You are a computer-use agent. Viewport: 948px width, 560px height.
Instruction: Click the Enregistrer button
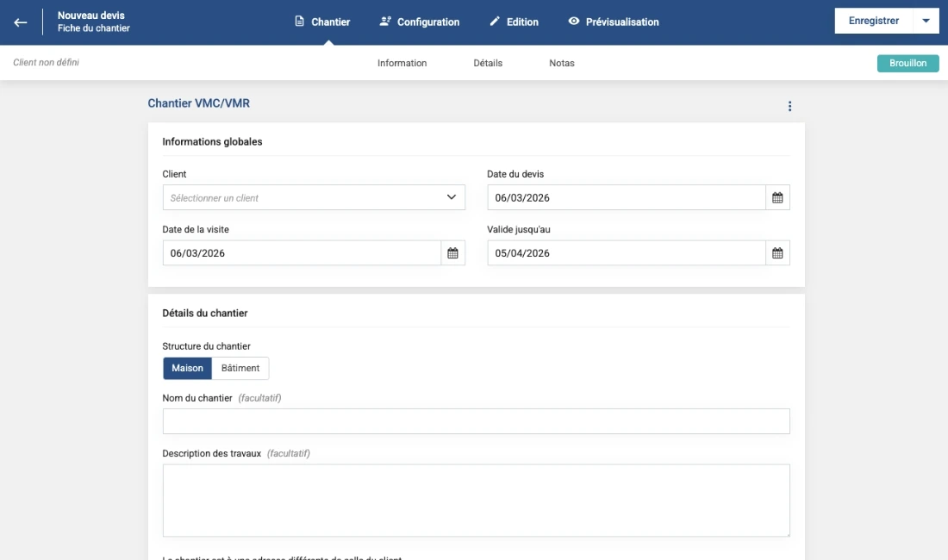click(x=873, y=22)
